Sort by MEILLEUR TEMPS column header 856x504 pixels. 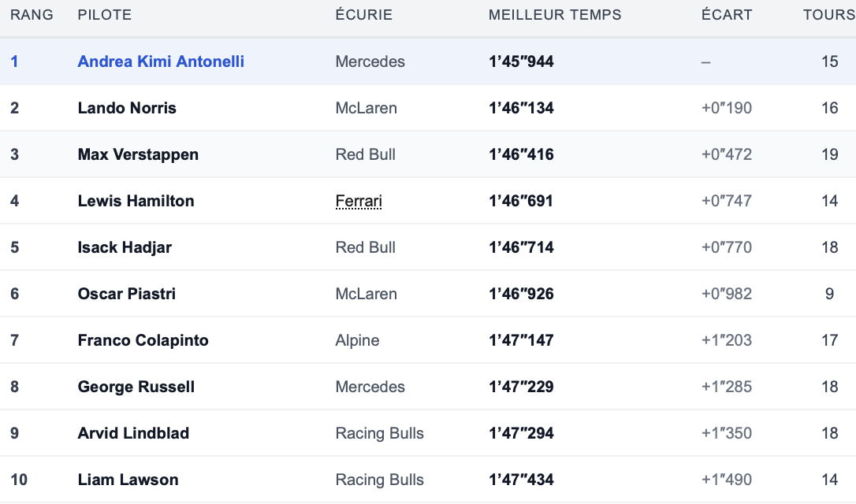click(555, 15)
